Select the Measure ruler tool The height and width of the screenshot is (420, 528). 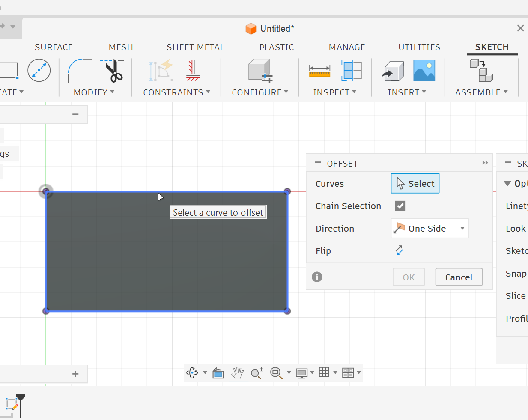click(319, 71)
